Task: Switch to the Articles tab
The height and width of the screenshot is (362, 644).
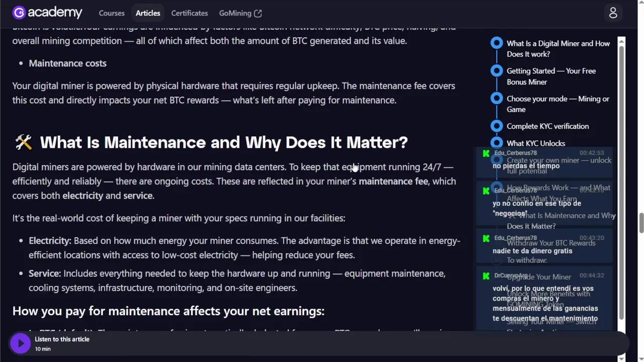Action: point(148,13)
